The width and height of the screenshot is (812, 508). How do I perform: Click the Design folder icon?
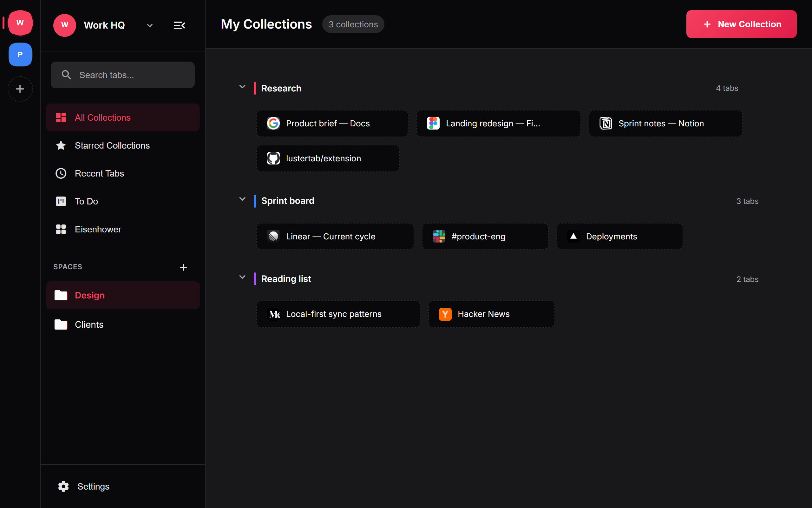(61, 295)
